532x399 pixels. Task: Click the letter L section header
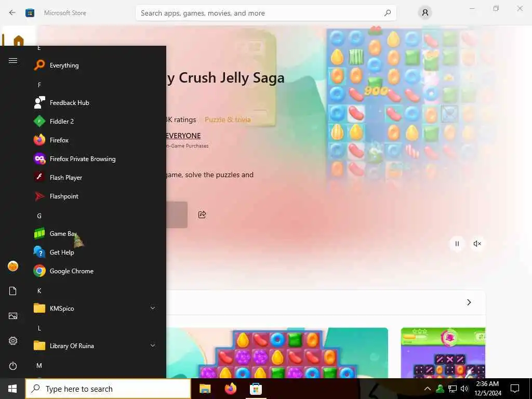pyautogui.click(x=39, y=328)
